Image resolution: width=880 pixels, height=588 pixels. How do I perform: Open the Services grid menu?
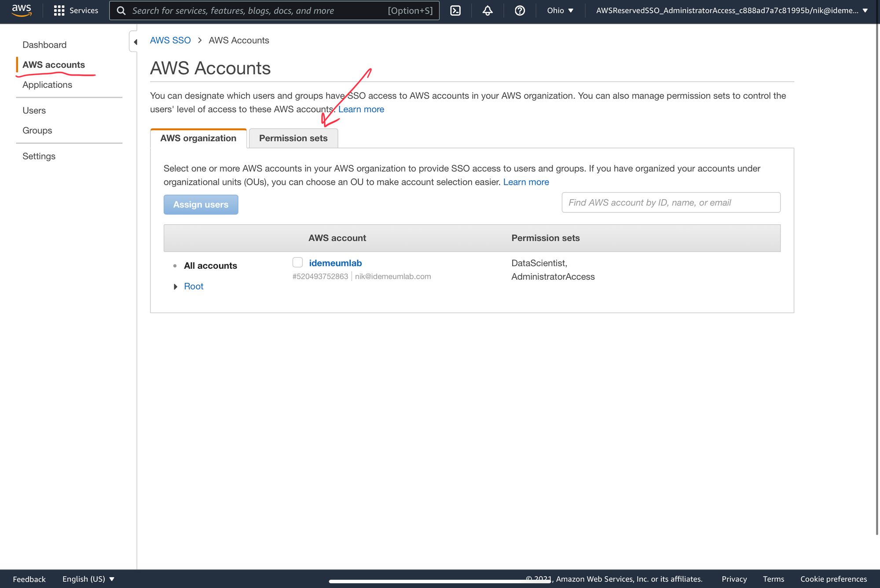point(76,11)
